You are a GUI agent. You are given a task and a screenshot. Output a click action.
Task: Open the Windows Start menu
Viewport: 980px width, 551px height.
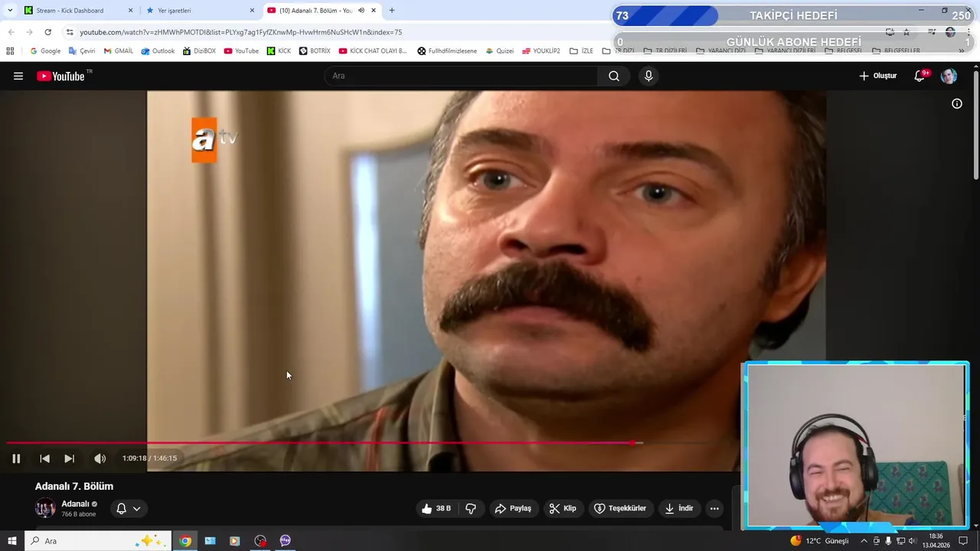point(12,541)
